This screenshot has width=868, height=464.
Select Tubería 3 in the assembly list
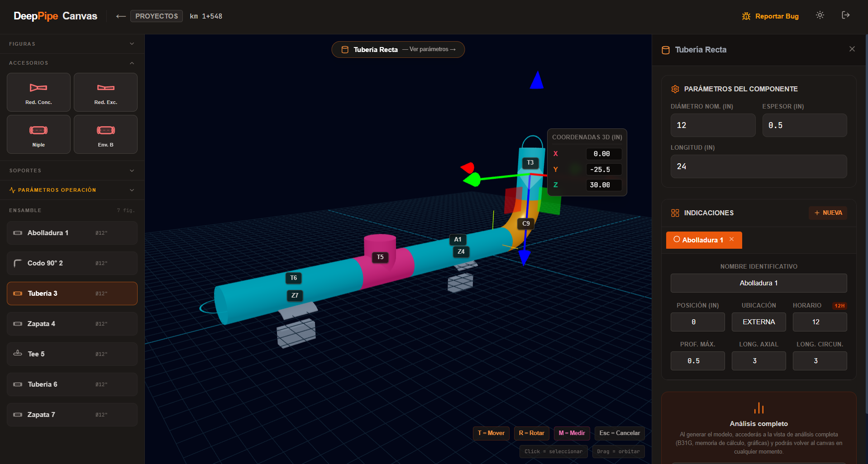coord(72,294)
